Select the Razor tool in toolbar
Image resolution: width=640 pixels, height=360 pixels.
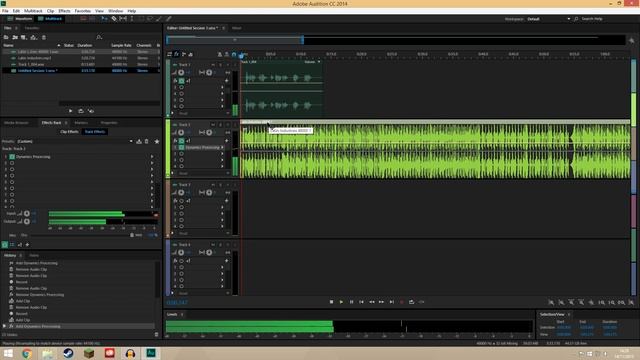(114, 19)
